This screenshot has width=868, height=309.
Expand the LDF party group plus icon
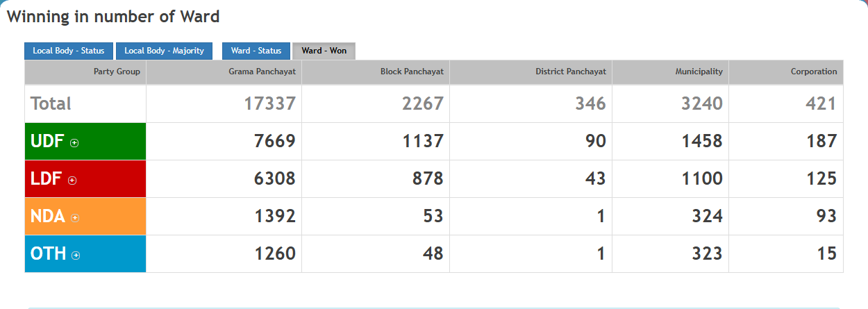click(72, 181)
